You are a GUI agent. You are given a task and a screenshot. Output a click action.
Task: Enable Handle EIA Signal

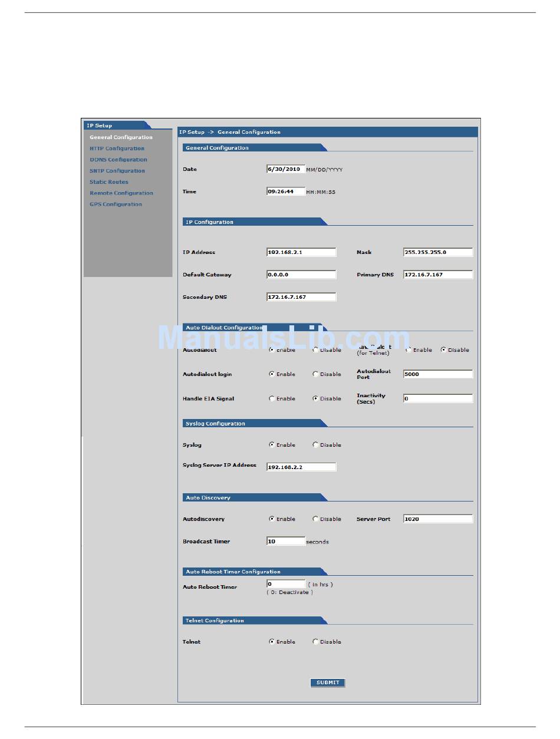(x=272, y=399)
